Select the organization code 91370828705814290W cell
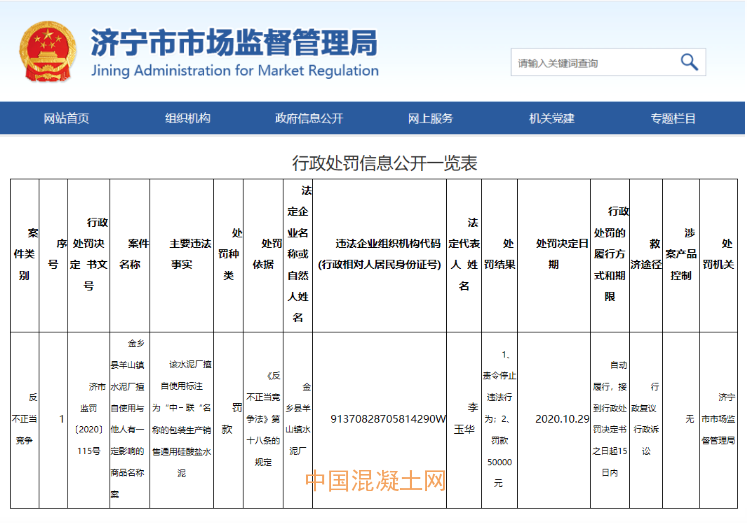The image size is (747, 523). 388,418
